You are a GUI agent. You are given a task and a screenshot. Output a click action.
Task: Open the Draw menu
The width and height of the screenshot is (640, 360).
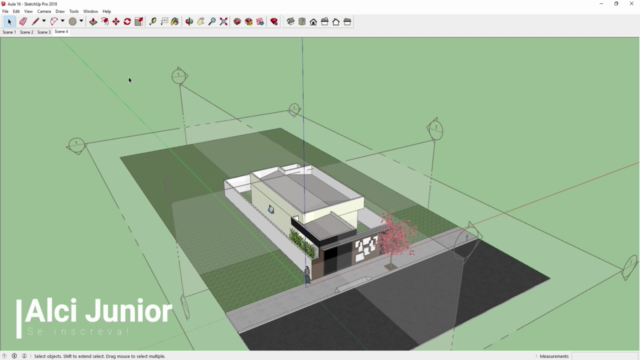(x=60, y=11)
